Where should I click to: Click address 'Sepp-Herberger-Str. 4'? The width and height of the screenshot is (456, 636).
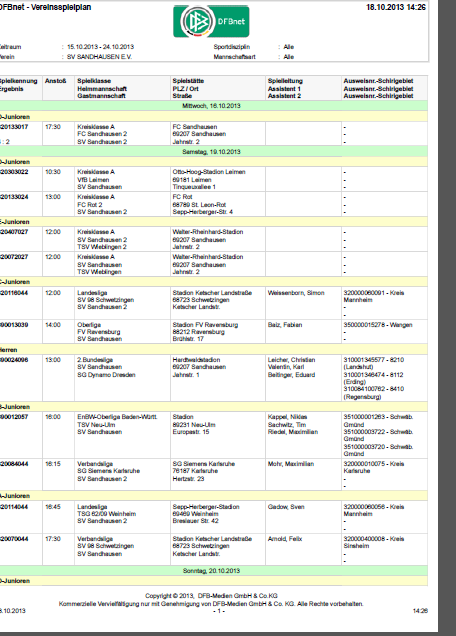pos(202,212)
